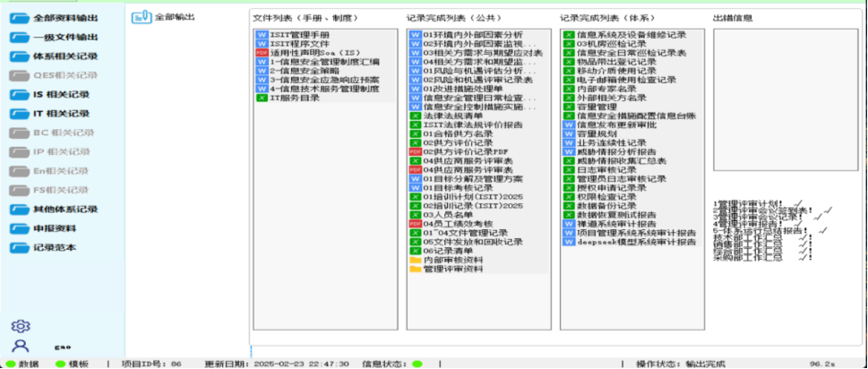Click the folder icon of 一级文件输出
This screenshot has height=369, width=868.
[20, 37]
